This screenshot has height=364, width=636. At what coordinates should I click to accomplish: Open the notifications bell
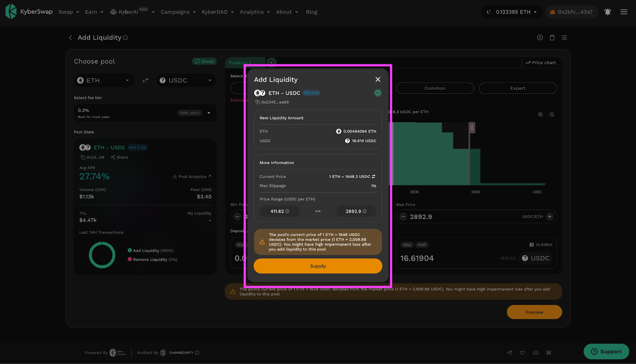[x=607, y=12]
